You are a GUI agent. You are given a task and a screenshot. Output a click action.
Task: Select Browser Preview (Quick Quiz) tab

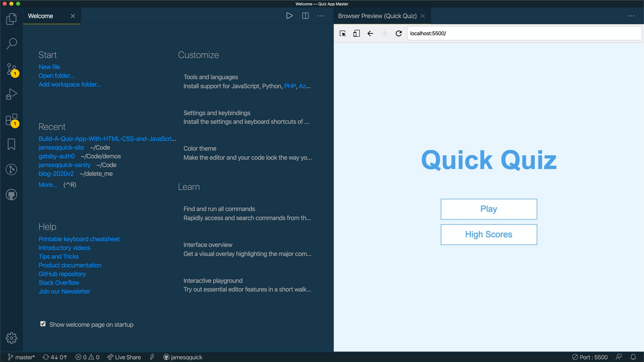377,16
